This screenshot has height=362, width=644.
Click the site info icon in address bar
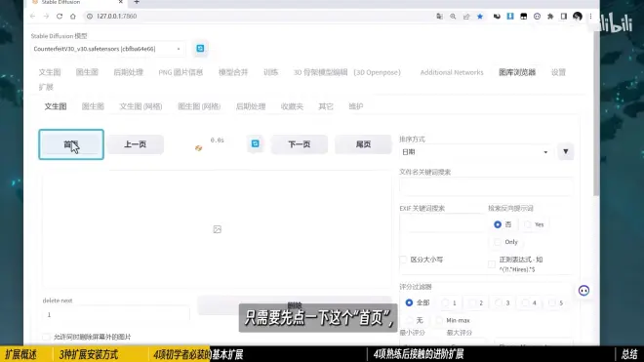(90, 16)
